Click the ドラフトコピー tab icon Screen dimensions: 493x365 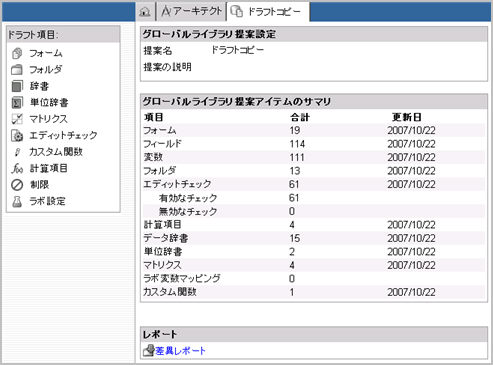(x=237, y=12)
